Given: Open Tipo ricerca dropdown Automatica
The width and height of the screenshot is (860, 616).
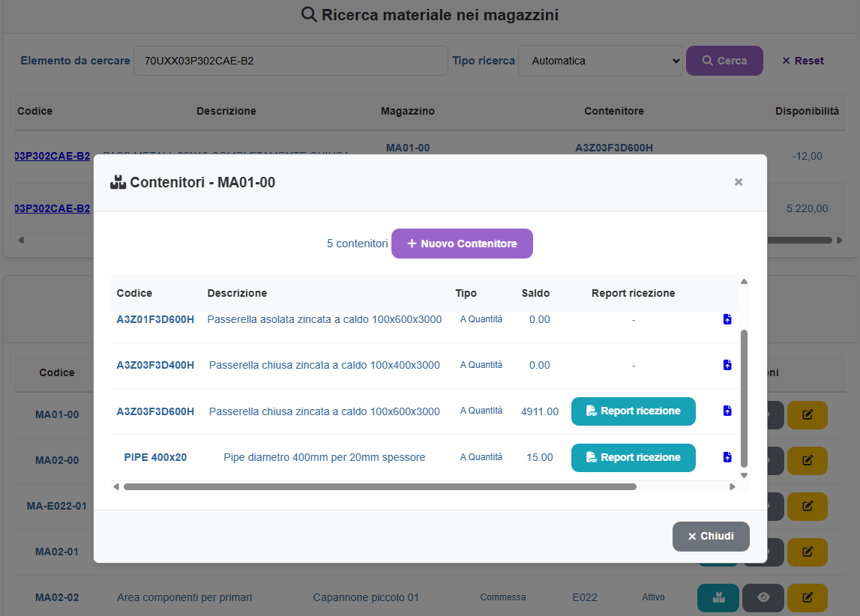Looking at the screenshot, I should tap(601, 61).
